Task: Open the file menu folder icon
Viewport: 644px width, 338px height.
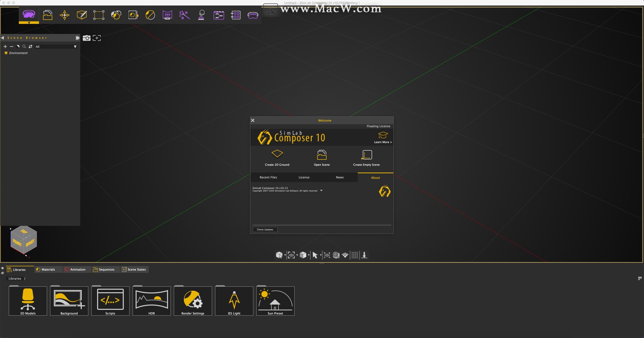Action: coord(48,15)
